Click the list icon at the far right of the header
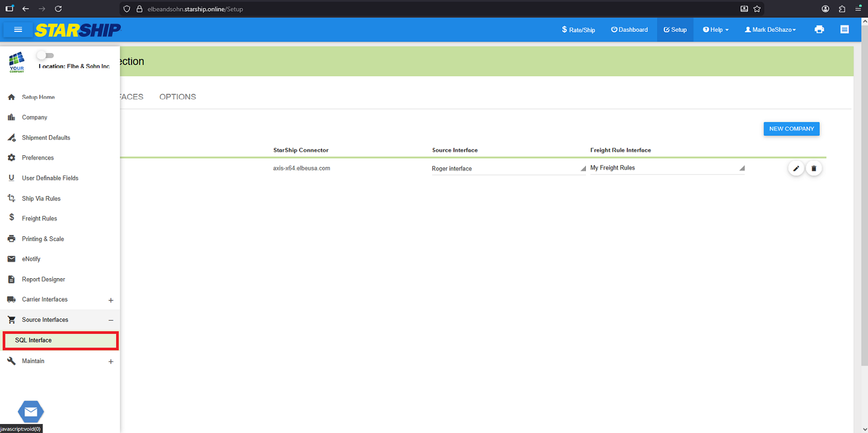868x433 pixels. click(x=844, y=30)
